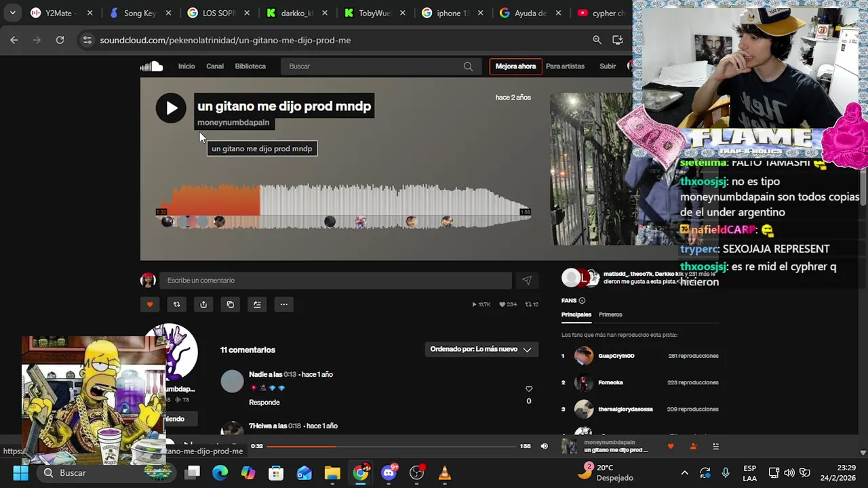Go back in the browser
Screen dimensions: 868x488
pos(14,40)
